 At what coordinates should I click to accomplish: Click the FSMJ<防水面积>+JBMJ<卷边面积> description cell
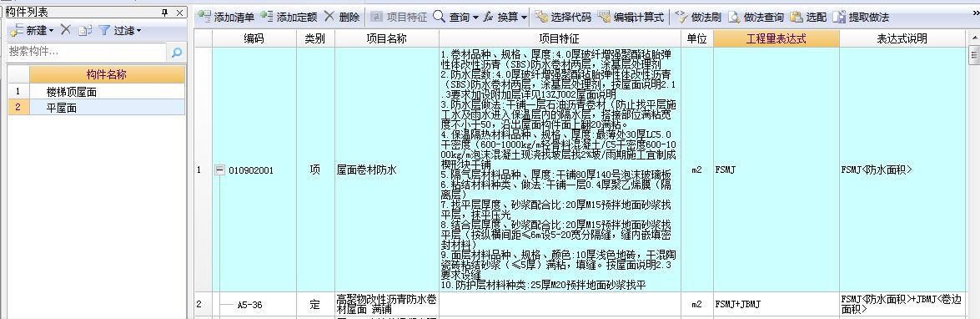(902, 305)
